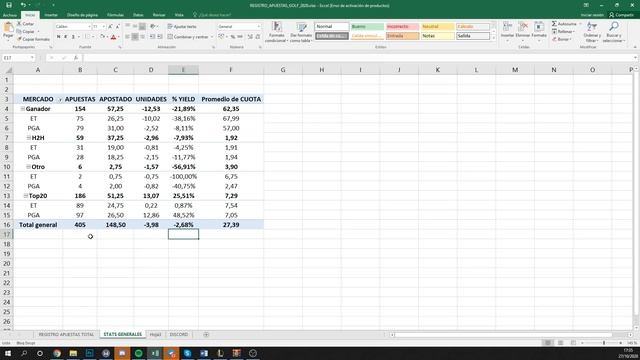The height and width of the screenshot is (360, 640).
Task: Switch to the Hoja1 sheet tab
Action: tap(155, 334)
